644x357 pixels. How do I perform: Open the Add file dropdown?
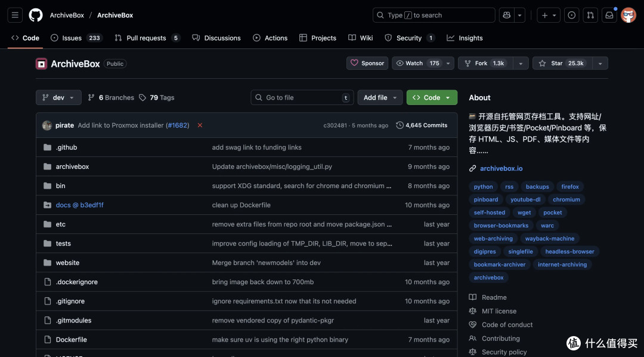(x=380, y=97)
